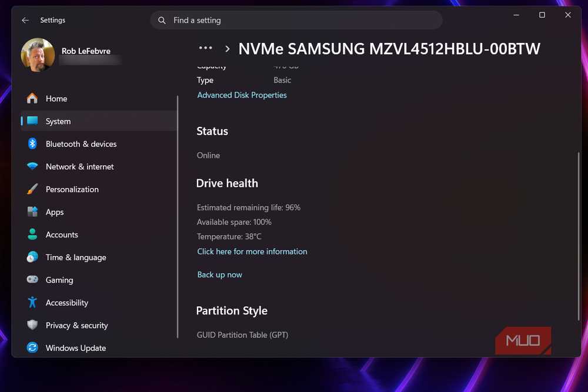Click the Accounts person icon
This screenshot has height=392, width=588.
32,234
